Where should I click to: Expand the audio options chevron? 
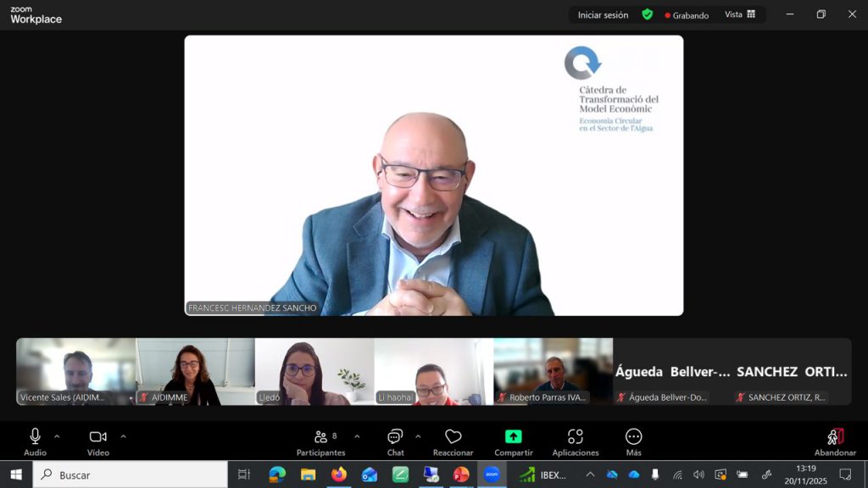(57, 436)
